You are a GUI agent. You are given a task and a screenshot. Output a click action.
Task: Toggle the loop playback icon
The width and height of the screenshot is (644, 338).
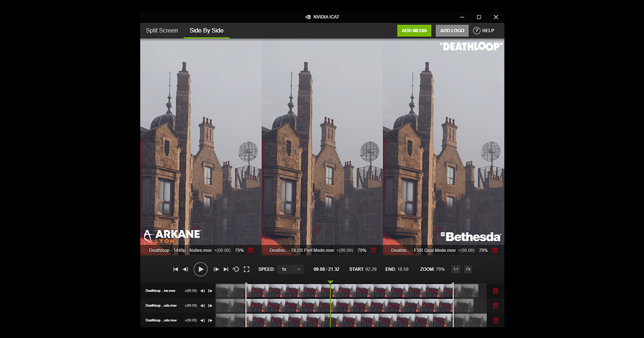[236, 269]
